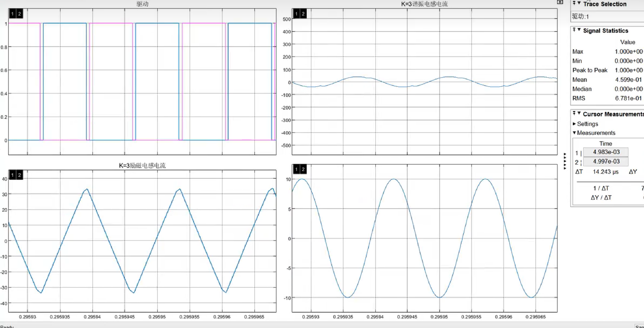Click the cursor 2 time field 4.997e-03
Screen dimensions: 644x328
(606, 161)
